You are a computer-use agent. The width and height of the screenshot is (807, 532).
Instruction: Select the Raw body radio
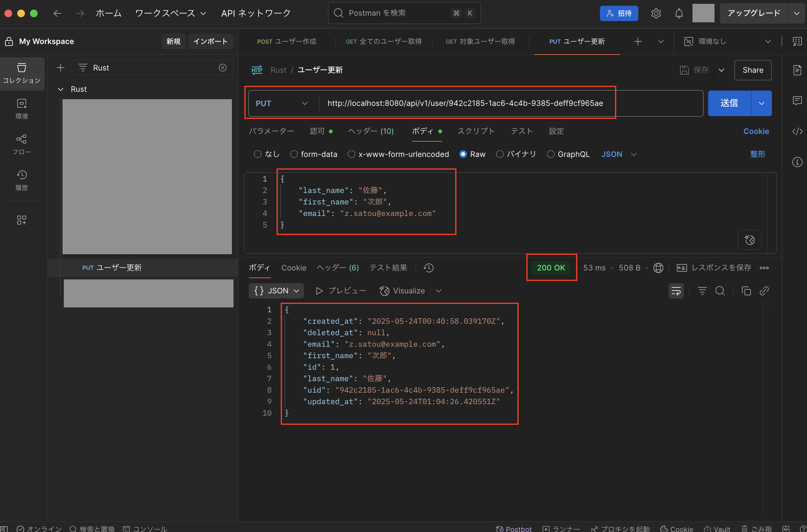click(463, 154)
